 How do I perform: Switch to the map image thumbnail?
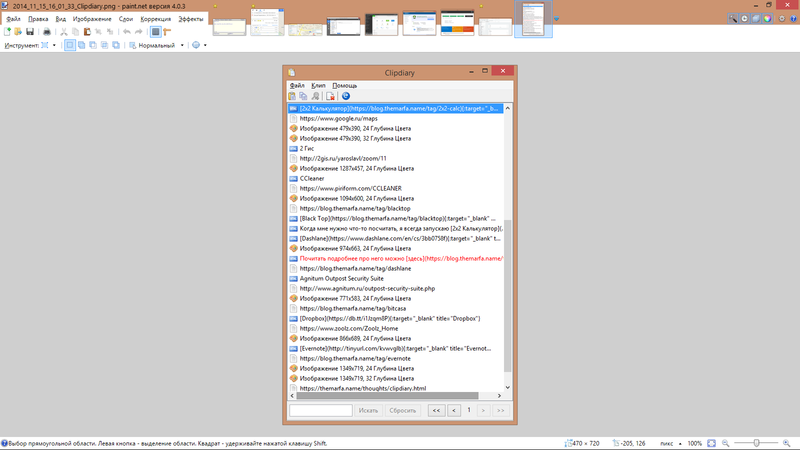tap(305, 30)
